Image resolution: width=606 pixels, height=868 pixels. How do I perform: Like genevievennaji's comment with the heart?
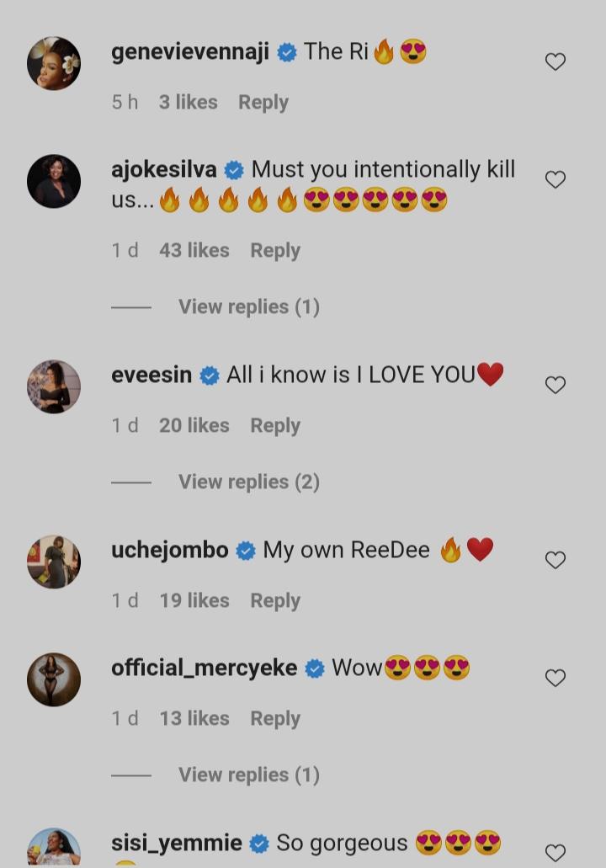(x=555, y=61)
